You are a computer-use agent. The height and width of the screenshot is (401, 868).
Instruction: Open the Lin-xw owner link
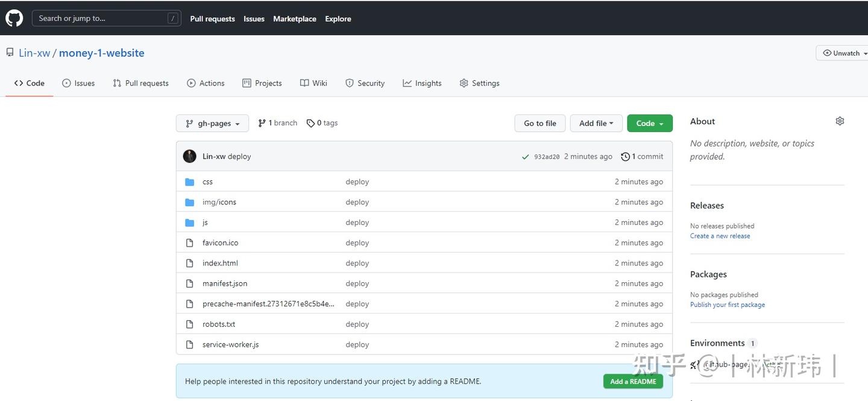coord(34,53)
